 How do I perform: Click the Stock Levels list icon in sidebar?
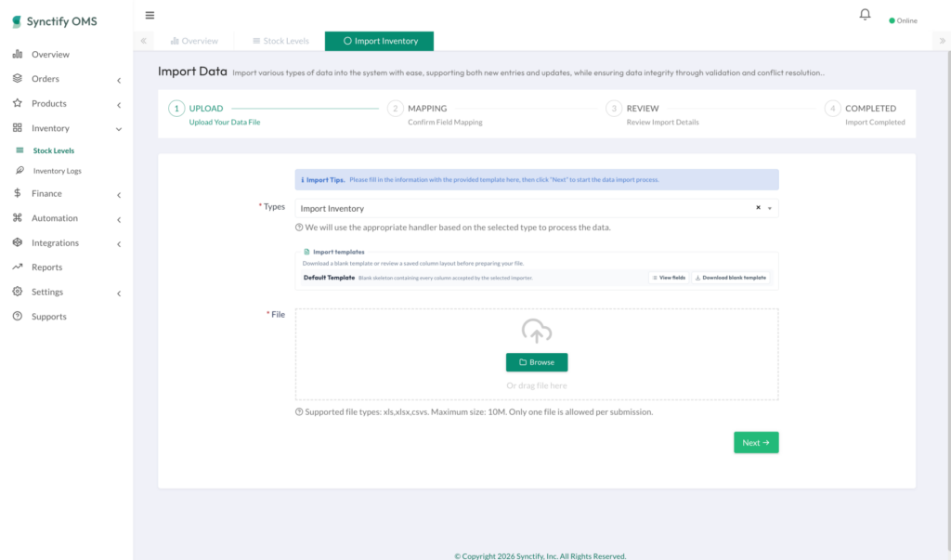click(x=20, y=150)
